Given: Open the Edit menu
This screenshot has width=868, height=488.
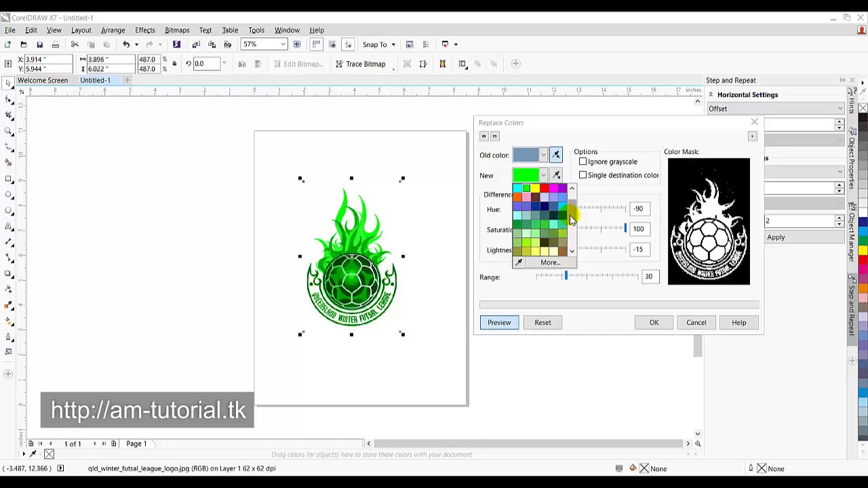Looking at the screenshot, I should point(31,30).
